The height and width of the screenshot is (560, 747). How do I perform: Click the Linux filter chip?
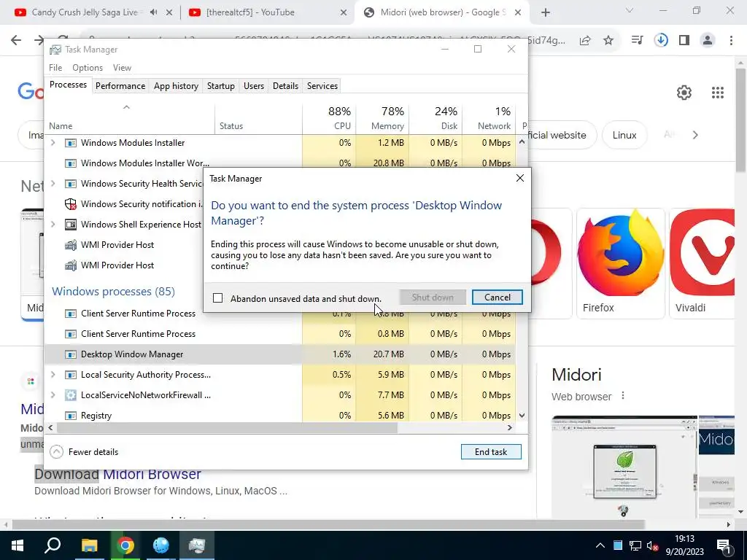pos(624,135)
